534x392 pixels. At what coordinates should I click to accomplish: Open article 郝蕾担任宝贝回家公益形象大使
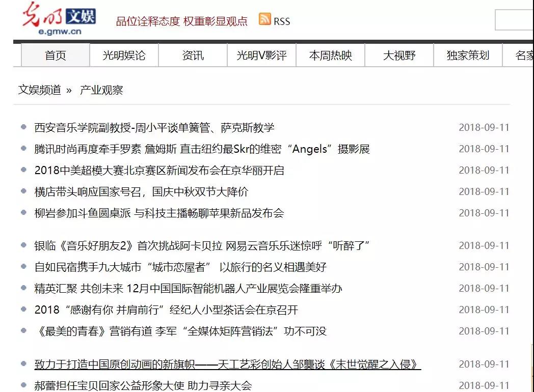coord(143,385)
